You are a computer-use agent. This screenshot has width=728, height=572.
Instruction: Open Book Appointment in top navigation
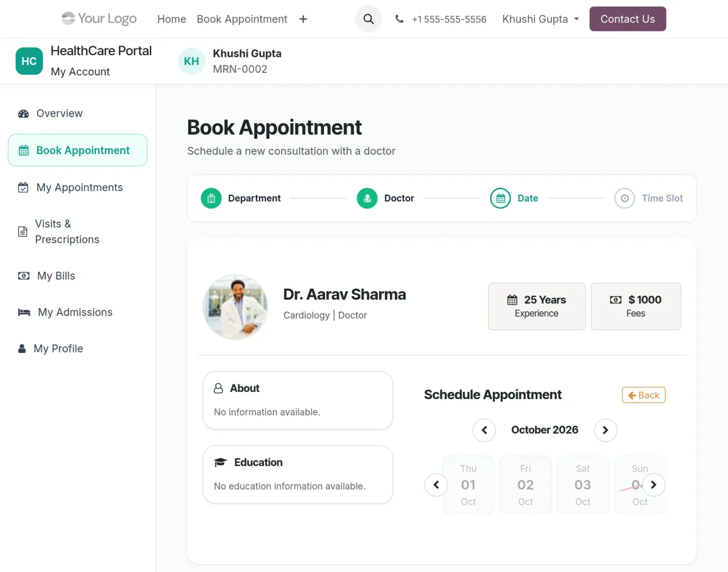[x=242, y=19]
